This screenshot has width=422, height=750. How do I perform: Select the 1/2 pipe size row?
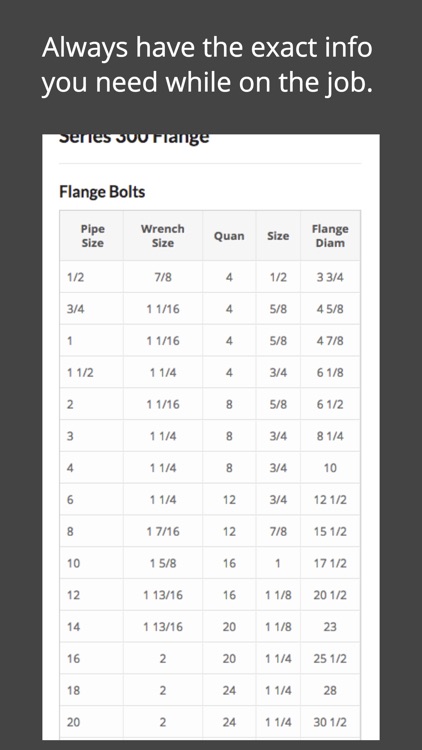210,277
